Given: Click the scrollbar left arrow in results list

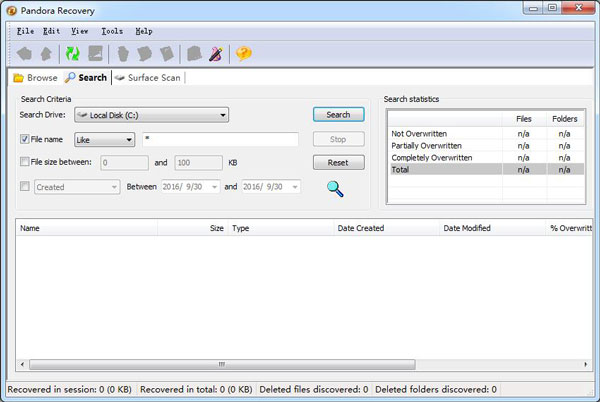Looking at the screenshot, I should coord(22,364).
